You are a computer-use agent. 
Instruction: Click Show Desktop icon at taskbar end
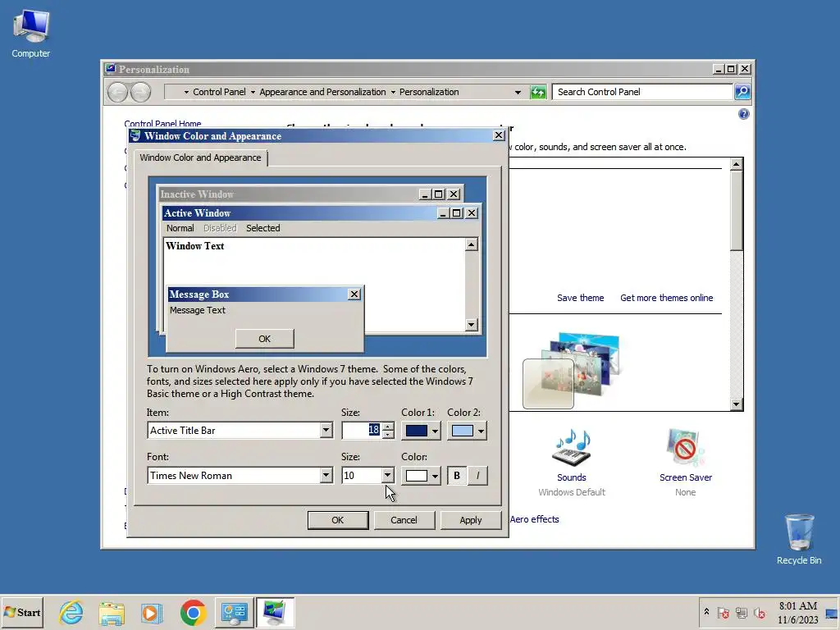click(x=832, y=613)
